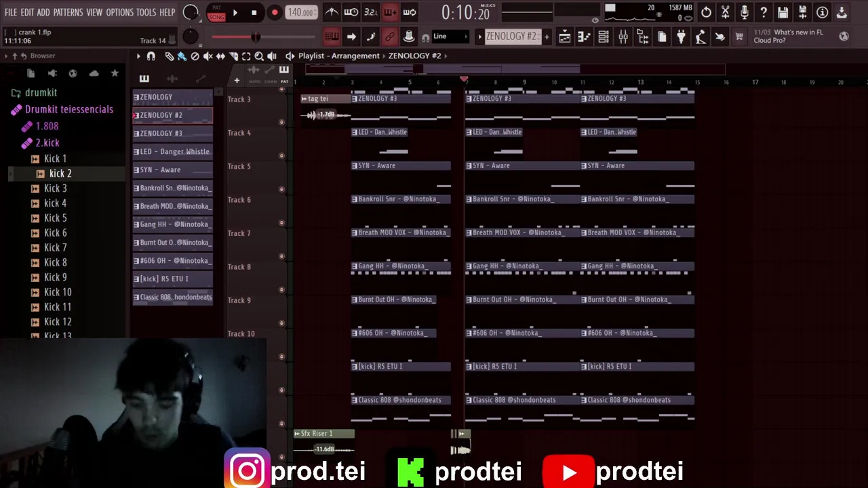Open the Mixer window
Viewport: 868px width, 488px height.
623,37
